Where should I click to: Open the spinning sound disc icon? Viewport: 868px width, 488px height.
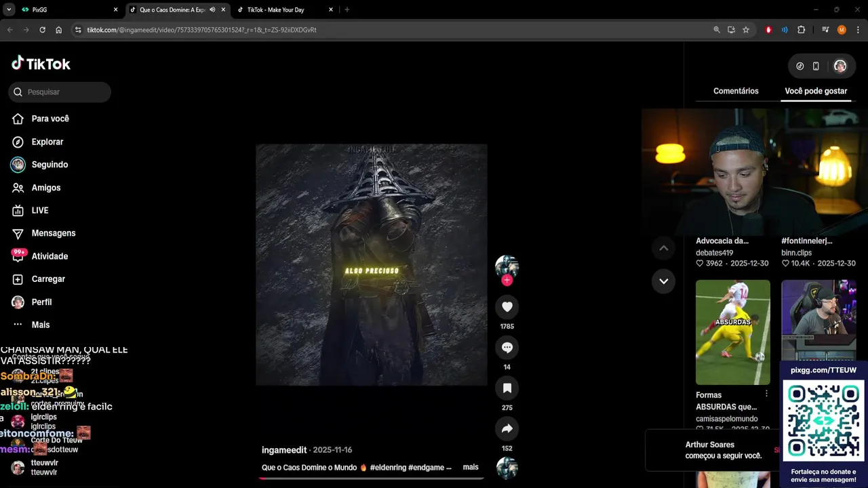pyautogui.click(x=507, y=468)
